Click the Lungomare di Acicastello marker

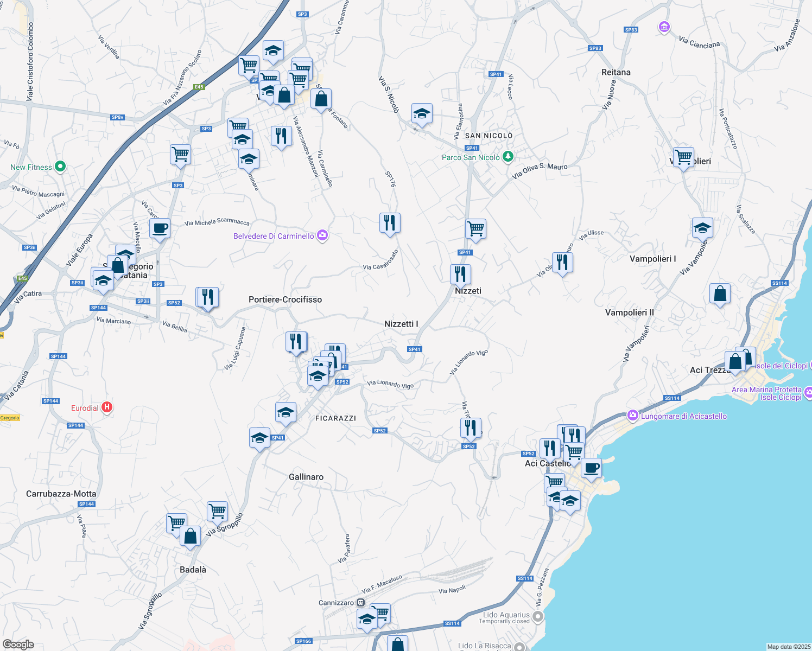(x=632, y=415)
